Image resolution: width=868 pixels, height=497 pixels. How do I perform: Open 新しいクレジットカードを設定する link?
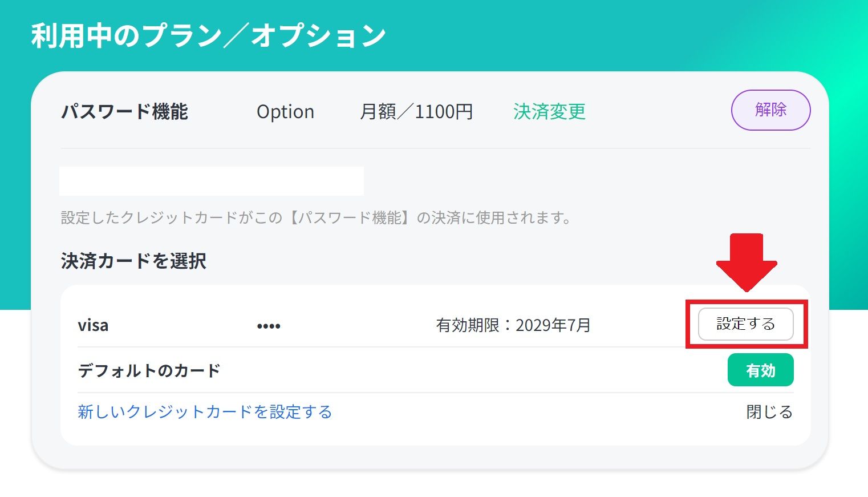pyautogui.click(x=205, y=412)
